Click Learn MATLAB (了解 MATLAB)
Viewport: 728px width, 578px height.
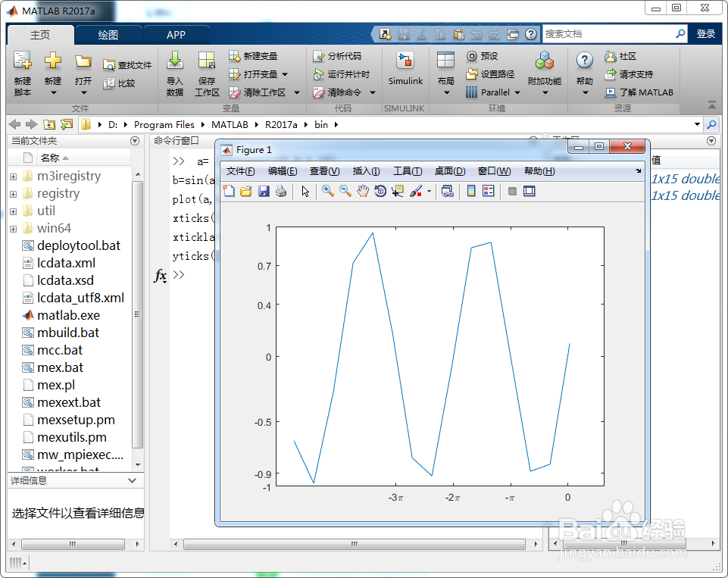pyautogui.click(x=639, y=92)
